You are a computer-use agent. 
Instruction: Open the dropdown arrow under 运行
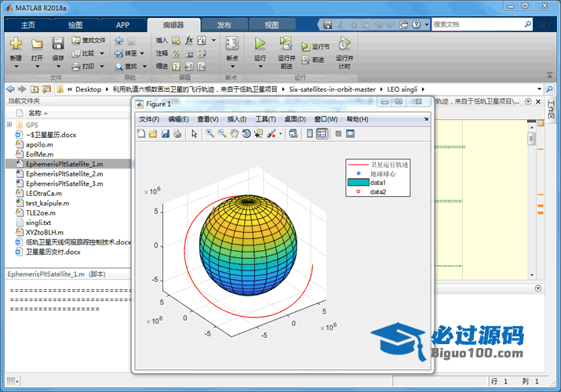point(260,67)
